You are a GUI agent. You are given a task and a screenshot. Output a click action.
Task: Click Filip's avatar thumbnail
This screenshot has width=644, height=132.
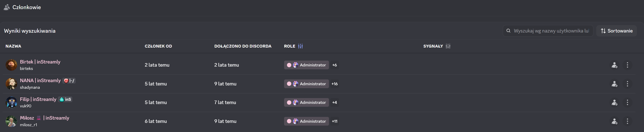coord(11,102)
